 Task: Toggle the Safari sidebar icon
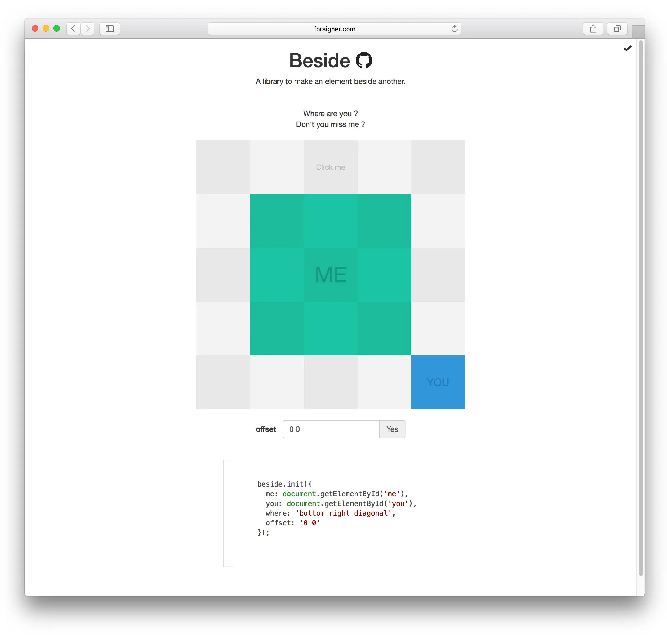click(109, 29)
